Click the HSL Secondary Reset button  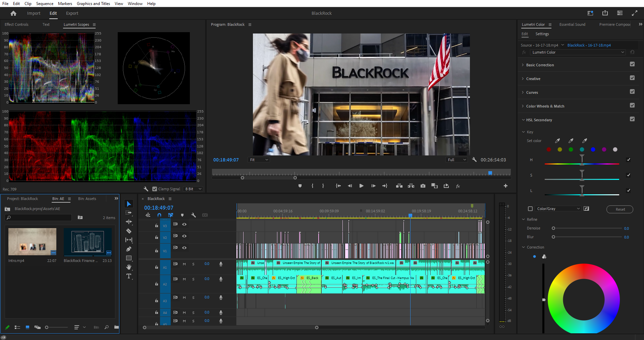[620, 209]
